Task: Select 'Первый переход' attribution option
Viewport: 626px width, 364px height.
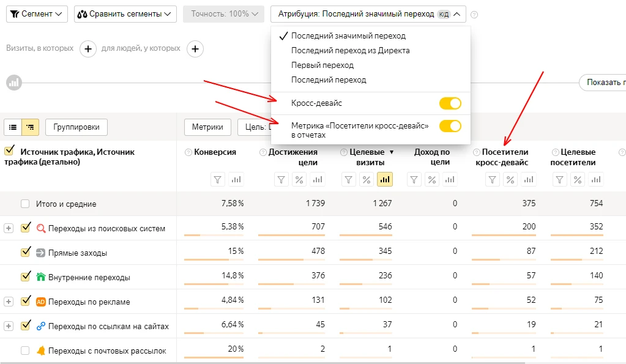Action: click(x=322, y=65)
